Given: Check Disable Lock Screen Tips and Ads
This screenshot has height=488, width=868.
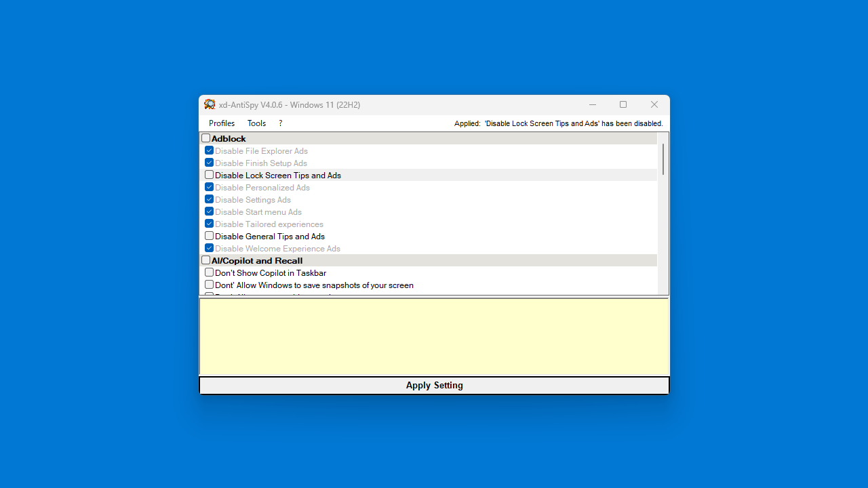Looking at the screenshot, I should (210, 175).
